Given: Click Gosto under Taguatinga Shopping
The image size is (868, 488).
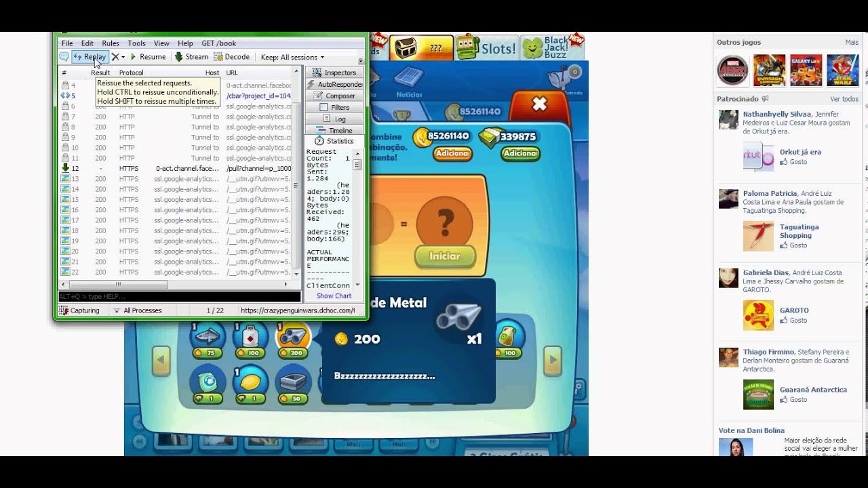Looking at the screenshot, I should [798, 245].
